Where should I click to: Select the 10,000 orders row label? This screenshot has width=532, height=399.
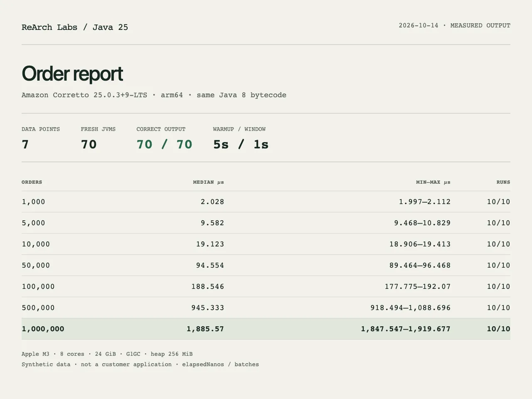pos(36,244)
